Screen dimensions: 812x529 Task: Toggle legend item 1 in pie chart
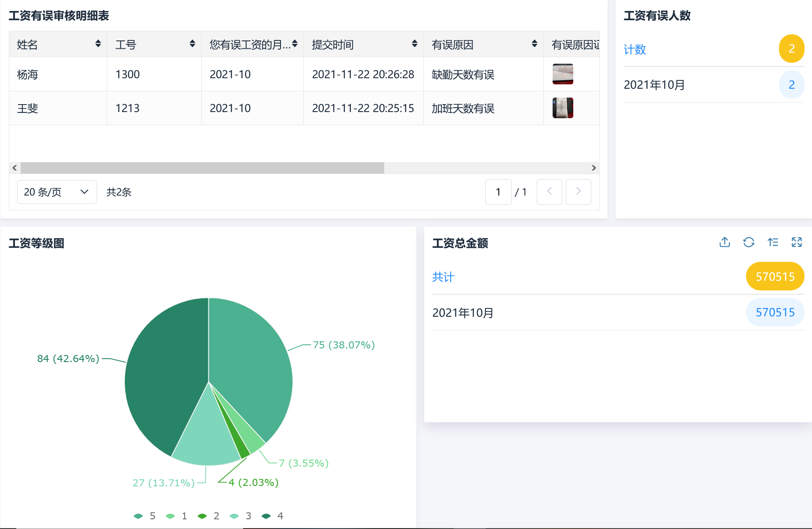point(176,516)
